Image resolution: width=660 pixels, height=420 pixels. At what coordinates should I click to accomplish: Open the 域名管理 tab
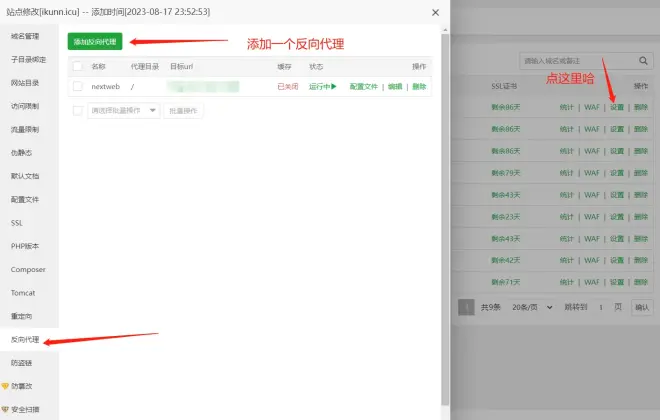click(25, 36)
